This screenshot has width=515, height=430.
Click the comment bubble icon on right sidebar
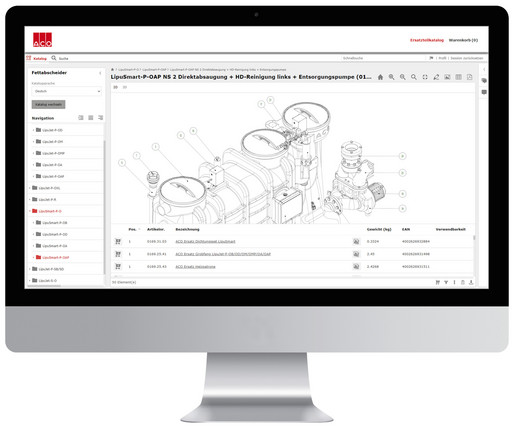tap(484, 92)
